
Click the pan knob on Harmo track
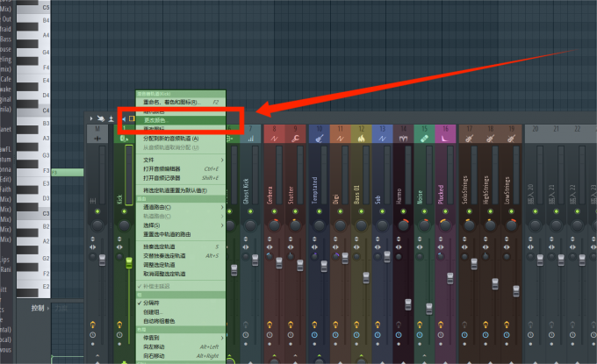(x=403, y=225)
